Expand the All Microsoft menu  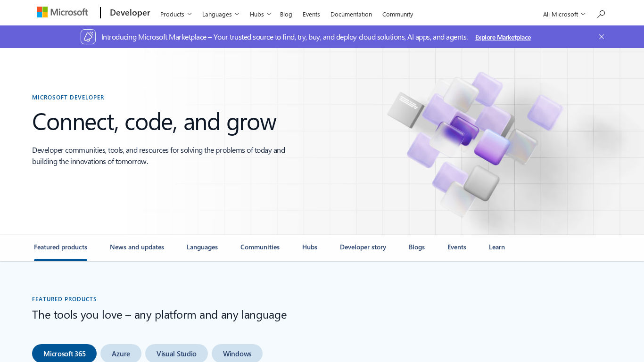coord(564,14)
